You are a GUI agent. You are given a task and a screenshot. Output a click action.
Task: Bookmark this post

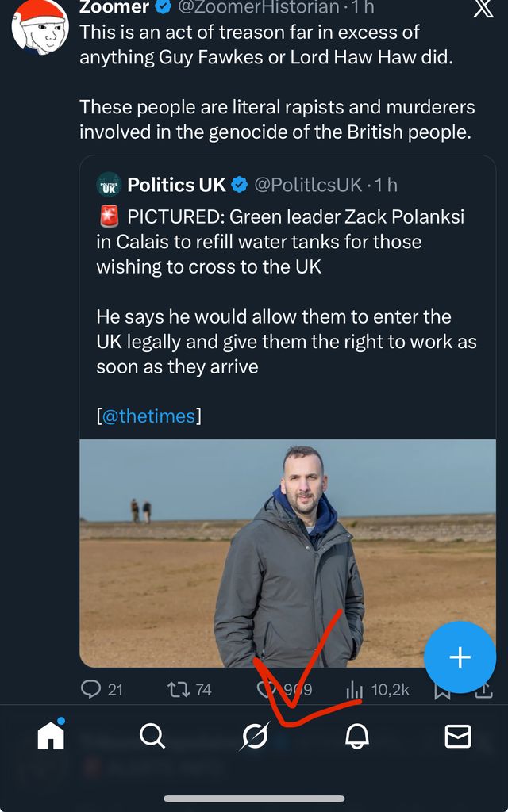tap(442, 691)
